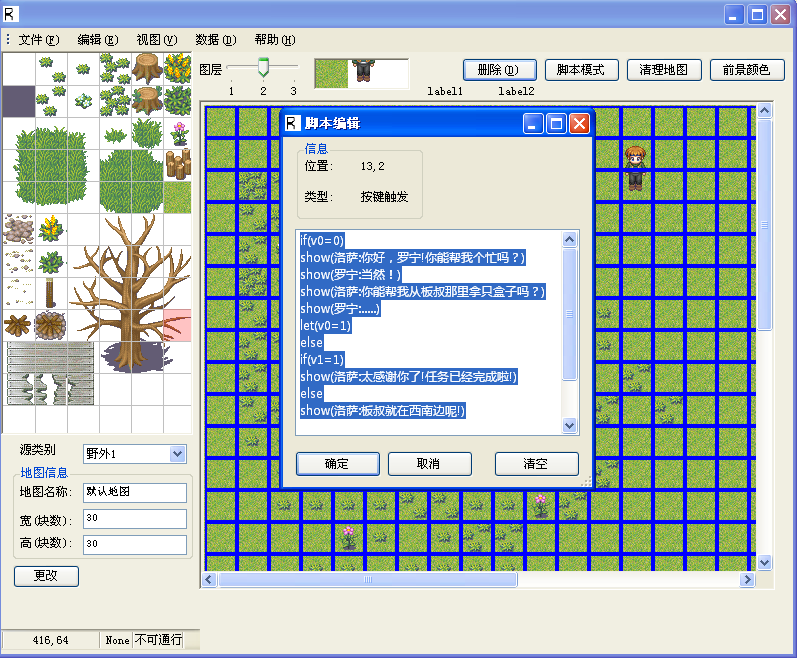Select the yellow flower bush tile
This screenshot has height=658, width=797.
177,68
